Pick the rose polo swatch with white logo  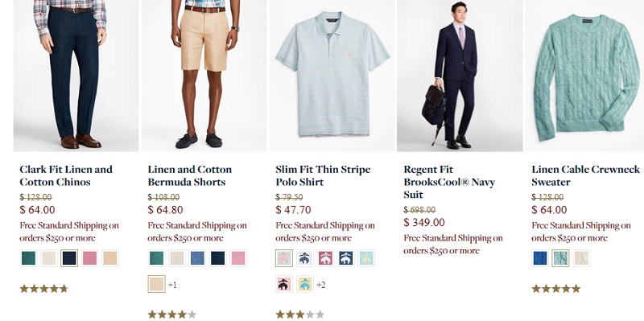point(325,258)
